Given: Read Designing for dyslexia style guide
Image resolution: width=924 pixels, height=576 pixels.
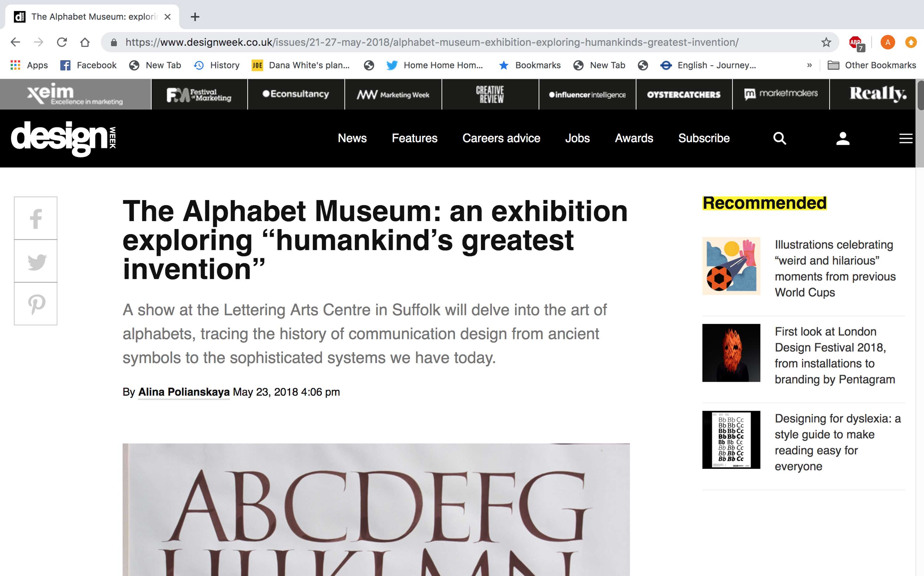Looking at the screenshot, I should (837, 442).
